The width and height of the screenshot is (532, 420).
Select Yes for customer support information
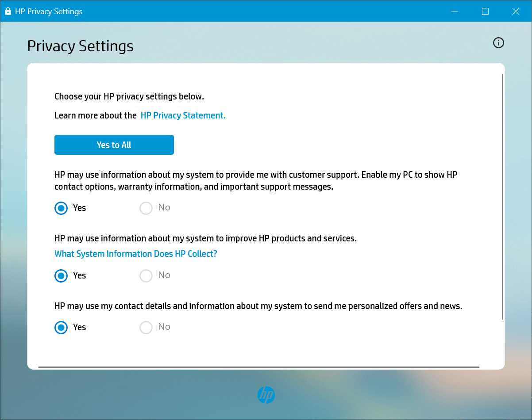pyautogui.click(x=61, y=208)
